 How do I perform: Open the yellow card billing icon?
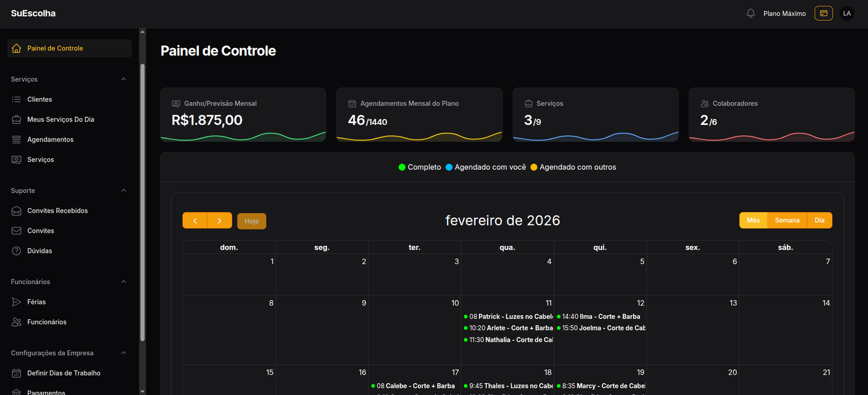click(823, 14)
